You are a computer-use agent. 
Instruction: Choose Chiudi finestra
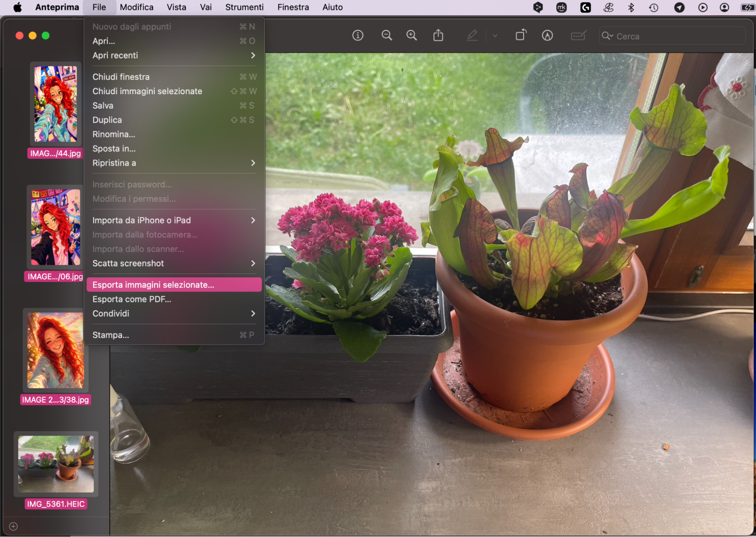(174, 77)
